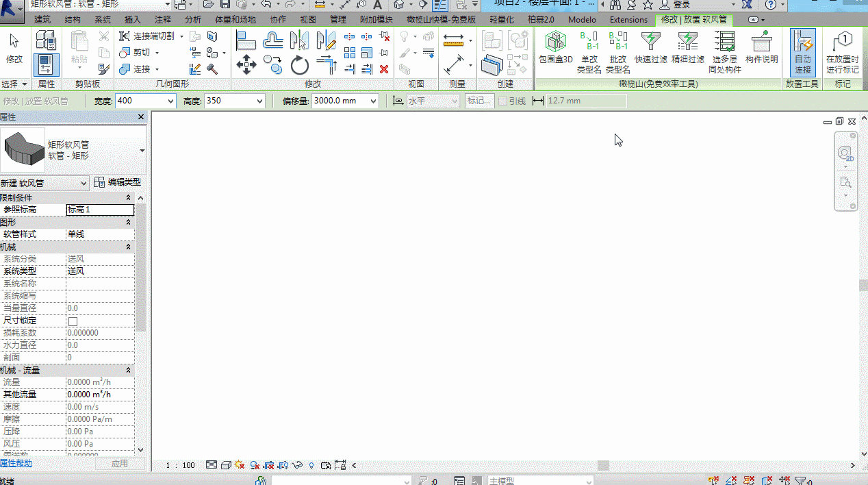Click the 编辑类型 button
The image size is (868, 485).
click(117, 182)
